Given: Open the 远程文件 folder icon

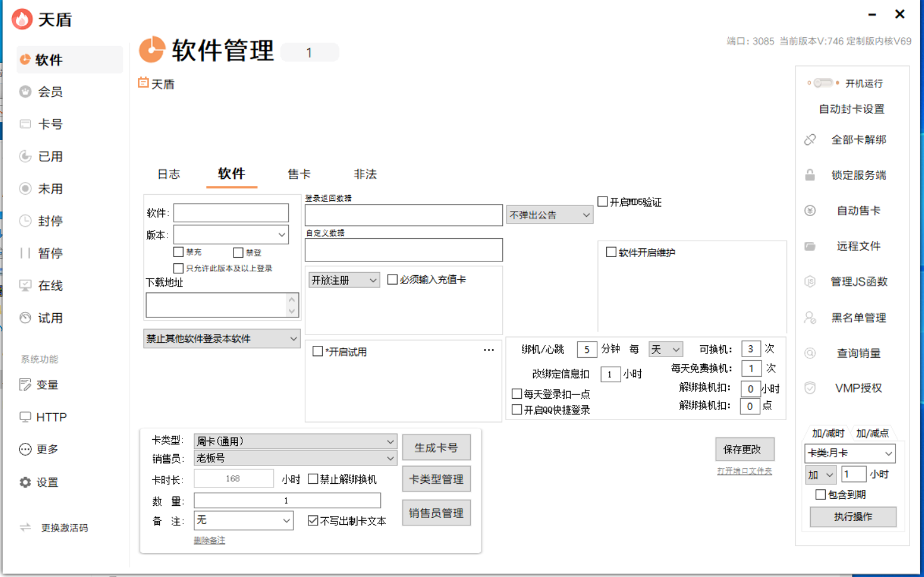Looking at the screenshot, I should point(810,246).
